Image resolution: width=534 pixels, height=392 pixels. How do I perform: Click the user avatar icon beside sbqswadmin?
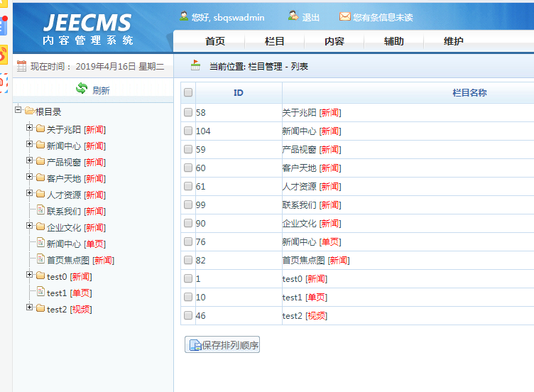(184, 16)
